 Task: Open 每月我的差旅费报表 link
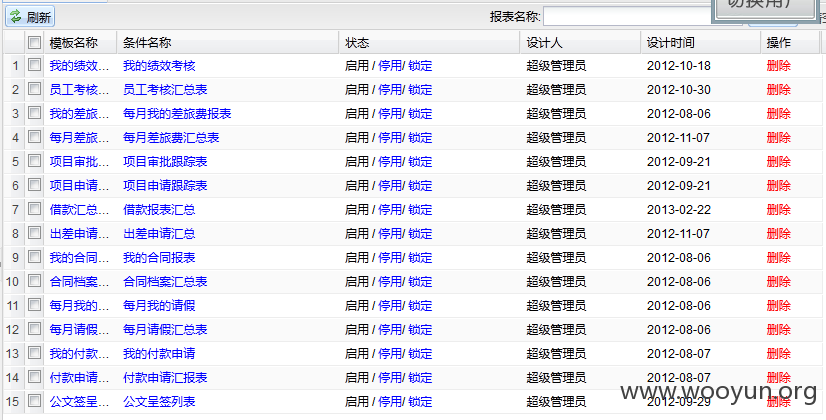(x=177, y=114)
